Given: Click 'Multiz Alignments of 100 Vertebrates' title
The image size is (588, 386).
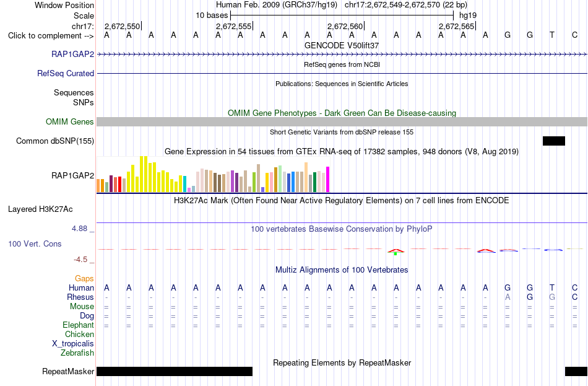Looking at the screenshot, I should (x=342, y=270).
